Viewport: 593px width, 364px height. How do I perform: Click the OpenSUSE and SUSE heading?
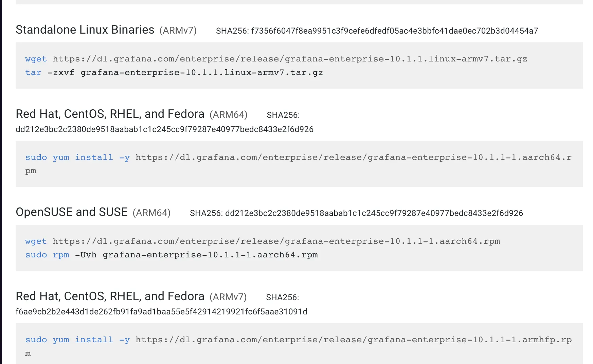72,212
